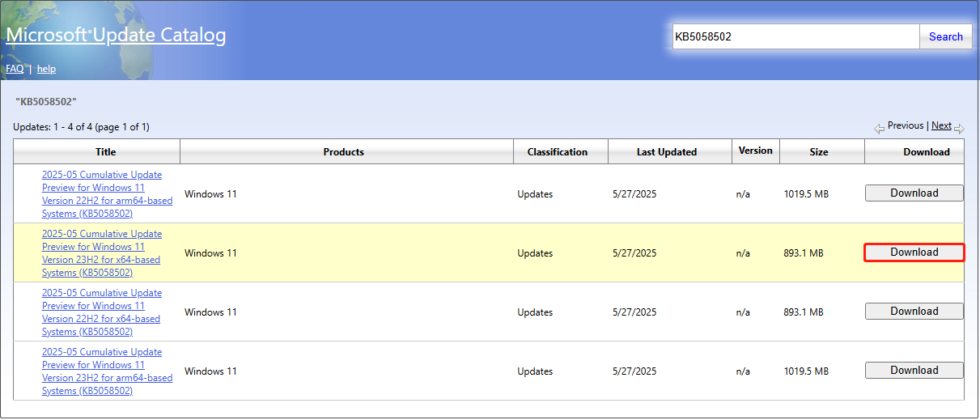Open the help link
Viewport: 980px width, 420px height.
point(46,69)
